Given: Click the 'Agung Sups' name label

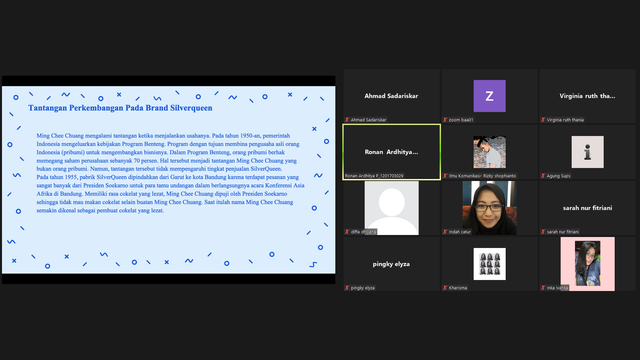Looking at the screenshot, I should (x=558, y=176).
